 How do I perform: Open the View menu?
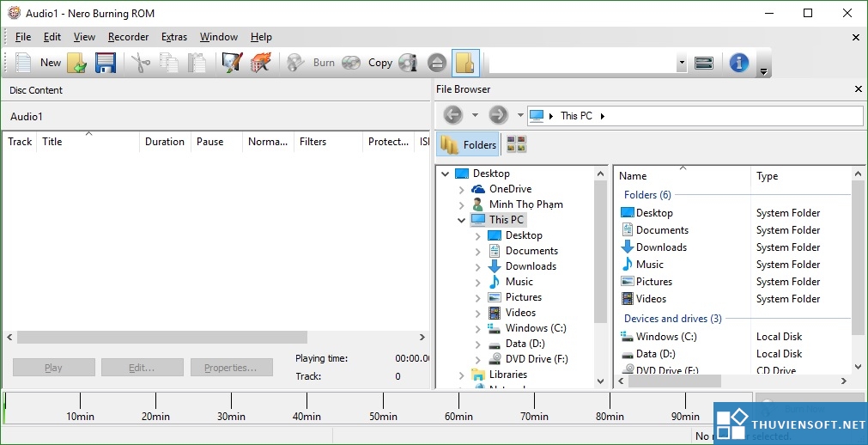click(84, 37)
